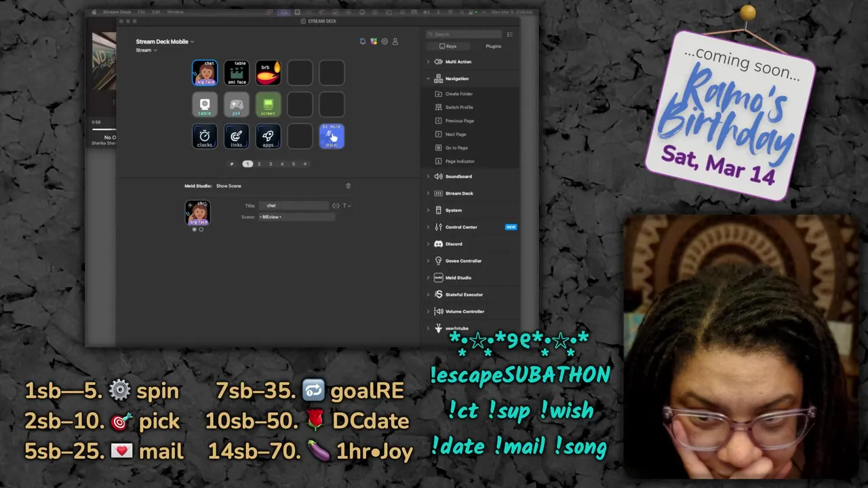The height and width of the screenshot is (488, 868).
Task: Open the Scene MEview dropdown
Action: [x=296, y=217]
